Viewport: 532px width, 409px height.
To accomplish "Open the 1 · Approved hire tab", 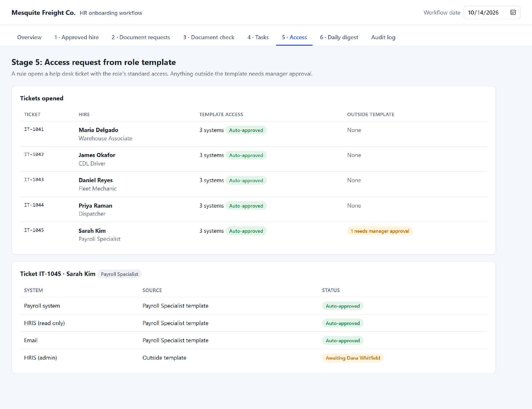I will click(76, 37).
